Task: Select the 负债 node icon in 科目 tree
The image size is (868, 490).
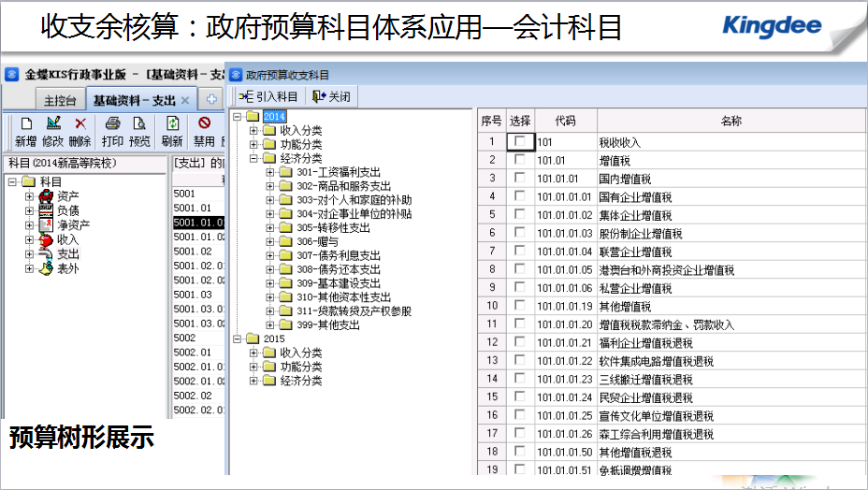Action: pyautogui.click(x=46, y=210)
